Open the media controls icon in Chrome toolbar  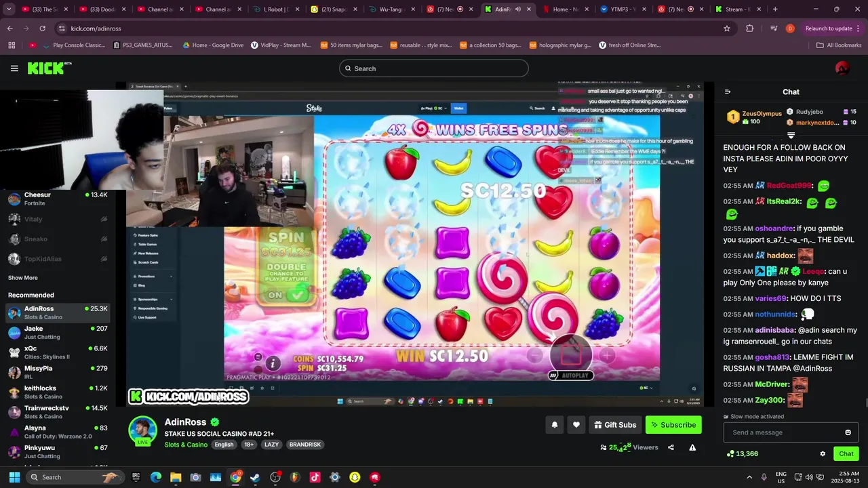pos(774,28)
